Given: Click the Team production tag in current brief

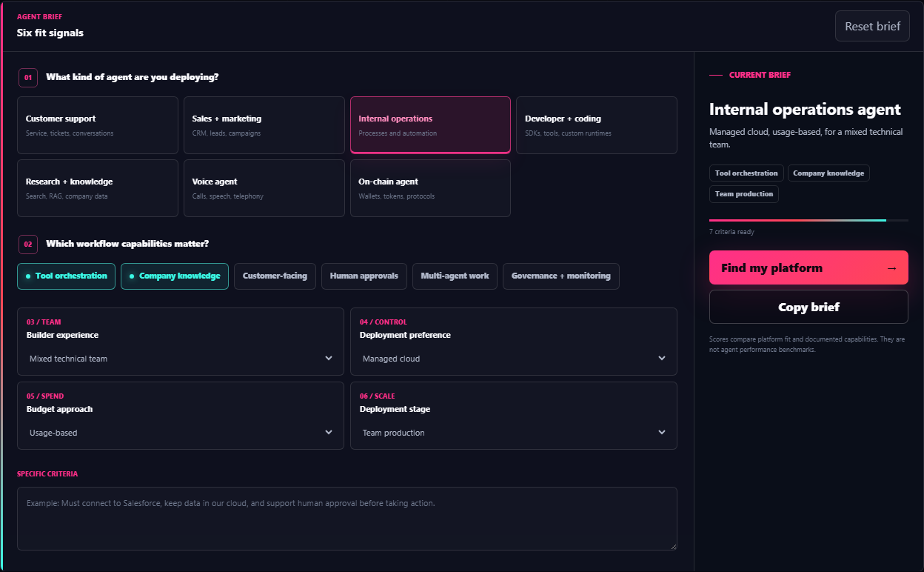Looking at the screenshot, I should click(744, 194).
